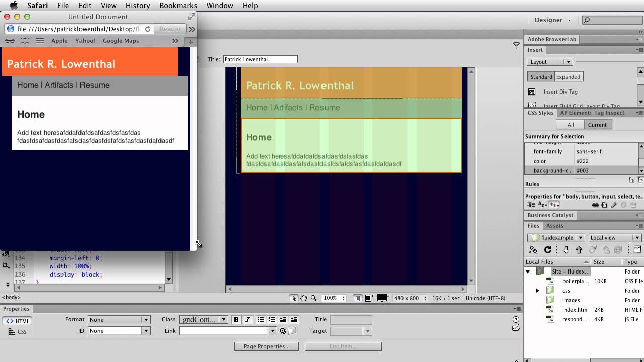Click the text indent (blockquote) icon
Viewport: 644px width, 362px height.
click(x=294, y=320)
